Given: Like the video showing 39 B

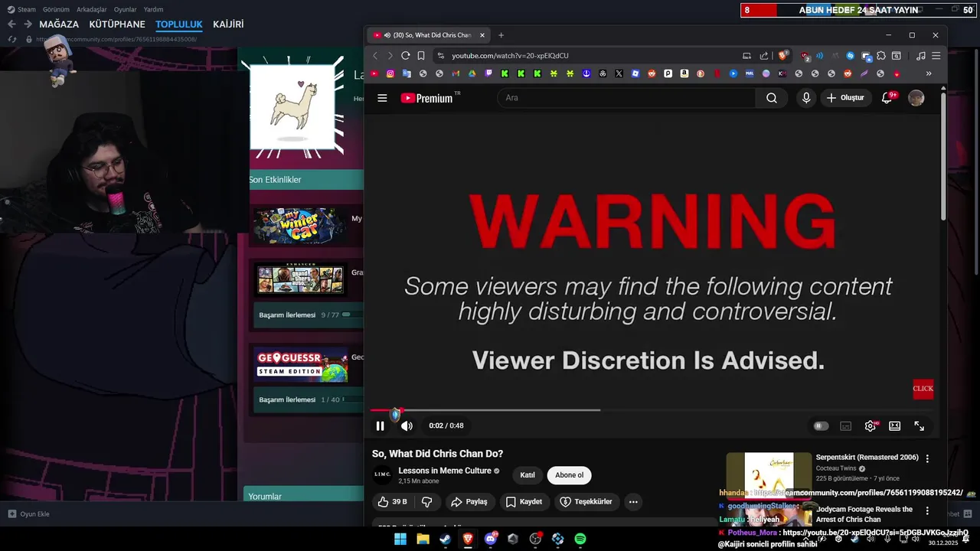Looking at the screenshot, I should tap(392, 502).
